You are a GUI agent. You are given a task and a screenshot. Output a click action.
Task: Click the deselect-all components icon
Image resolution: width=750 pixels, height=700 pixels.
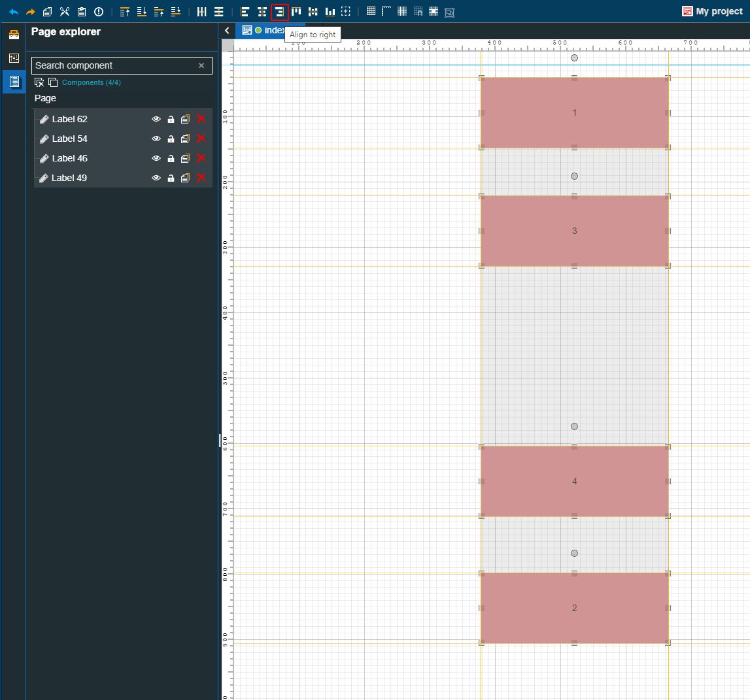tap(39, 82)
